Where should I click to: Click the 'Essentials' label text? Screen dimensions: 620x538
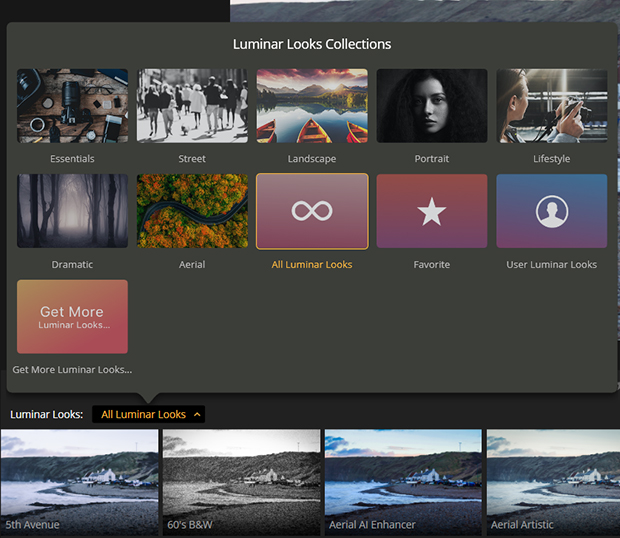pyautogui.click(x=72, y=159)
